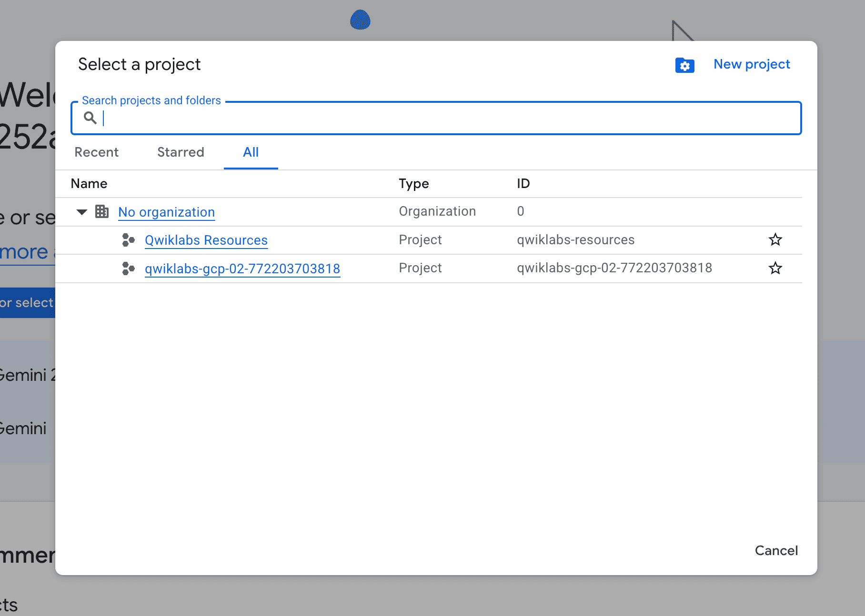Star the Qwiklabs Resources project
The height and width of the screenshot is (616, 865).
pyautogui.click(x=775, y=240)
